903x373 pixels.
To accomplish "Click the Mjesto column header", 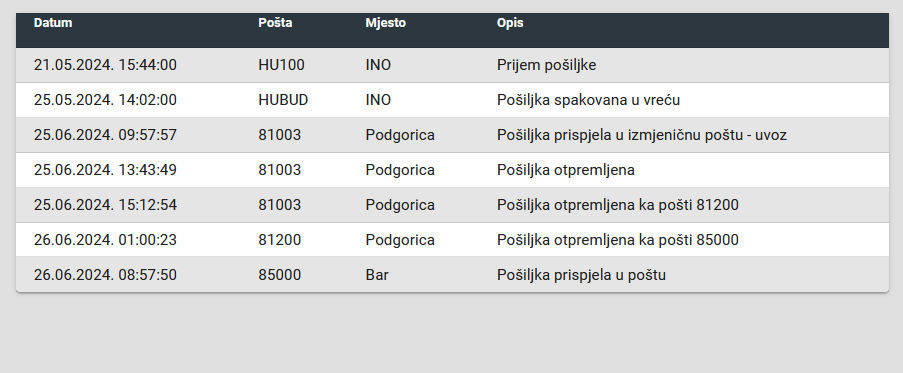I will (x=385, y=23).
